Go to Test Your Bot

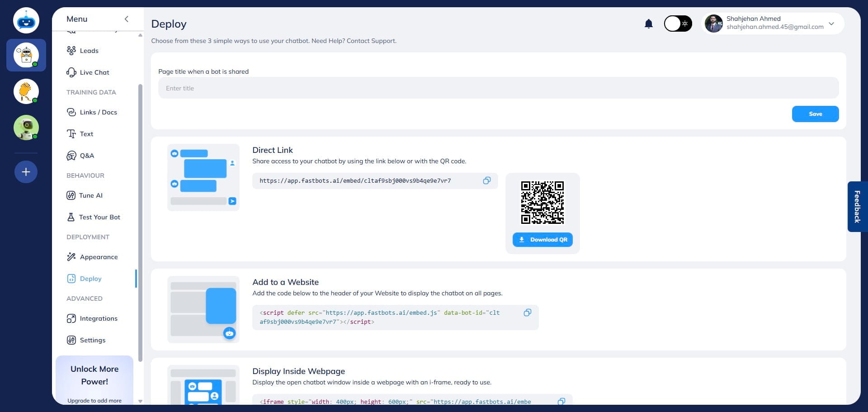(x=99, y=217)
